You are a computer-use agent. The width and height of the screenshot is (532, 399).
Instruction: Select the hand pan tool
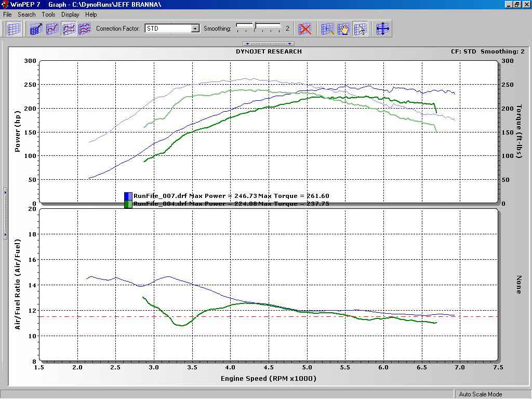(344, 29)
